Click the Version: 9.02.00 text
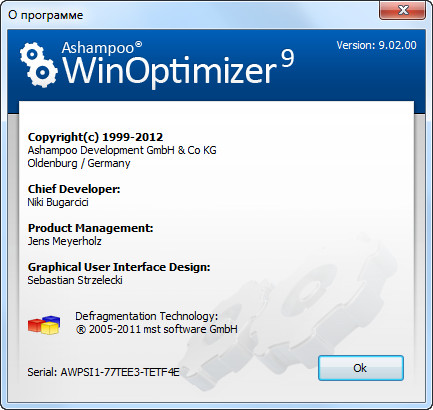Viewport: 433px width, 410px height. (376, 45)
